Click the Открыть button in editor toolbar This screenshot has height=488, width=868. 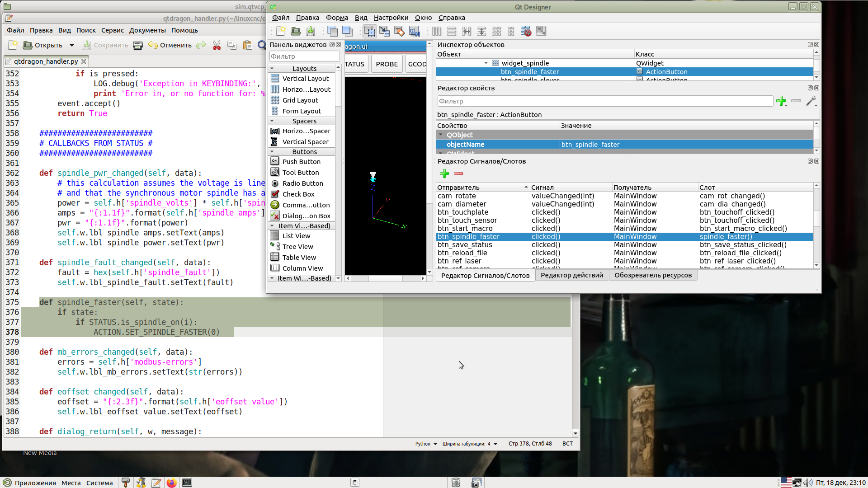(x=43, y=45)
